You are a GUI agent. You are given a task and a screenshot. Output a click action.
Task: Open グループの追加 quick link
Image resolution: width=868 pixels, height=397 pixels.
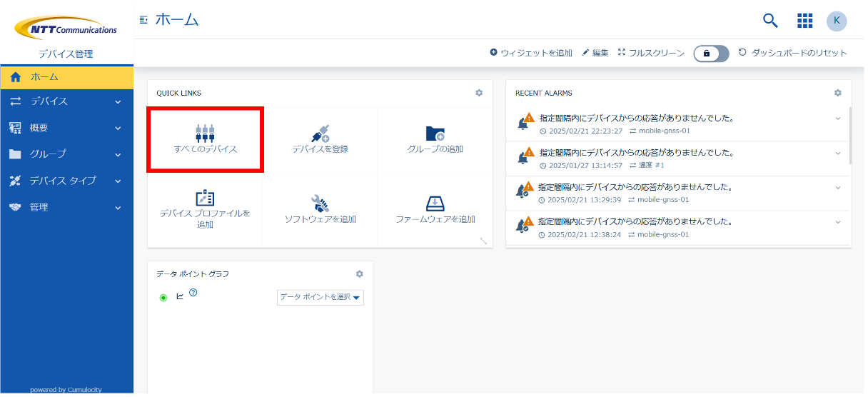click(435, 139)
